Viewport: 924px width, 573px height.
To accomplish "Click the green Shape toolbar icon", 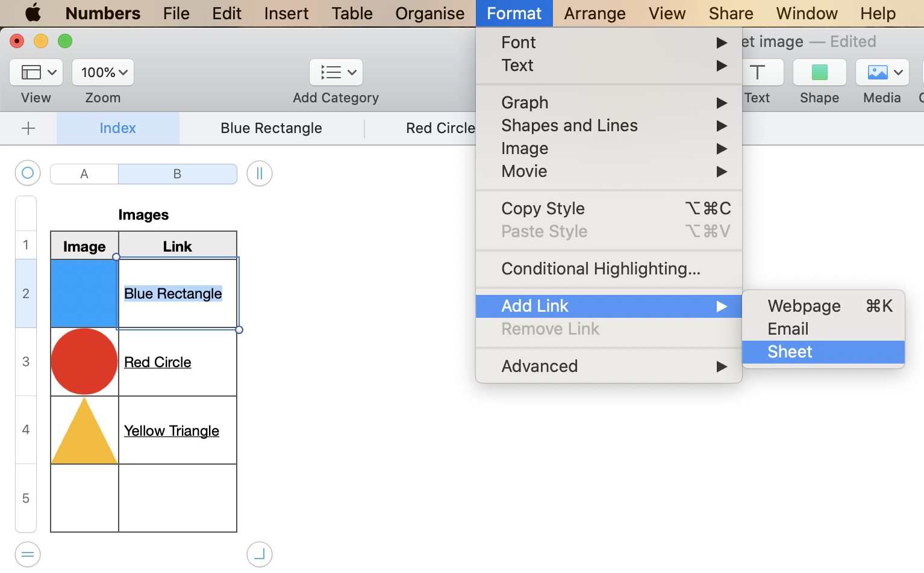I will point(819,73).
